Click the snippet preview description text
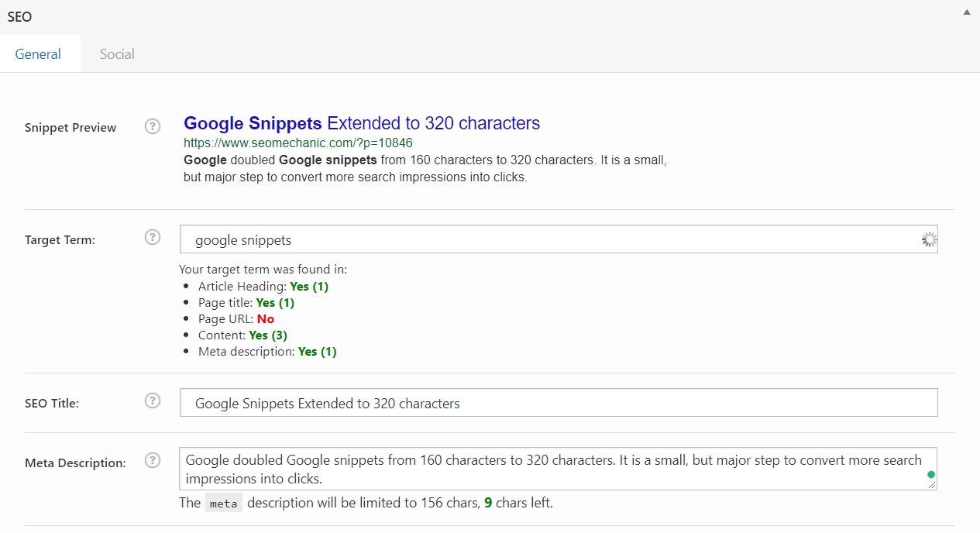This screenshot has height=533, width=980. (425, 168)
